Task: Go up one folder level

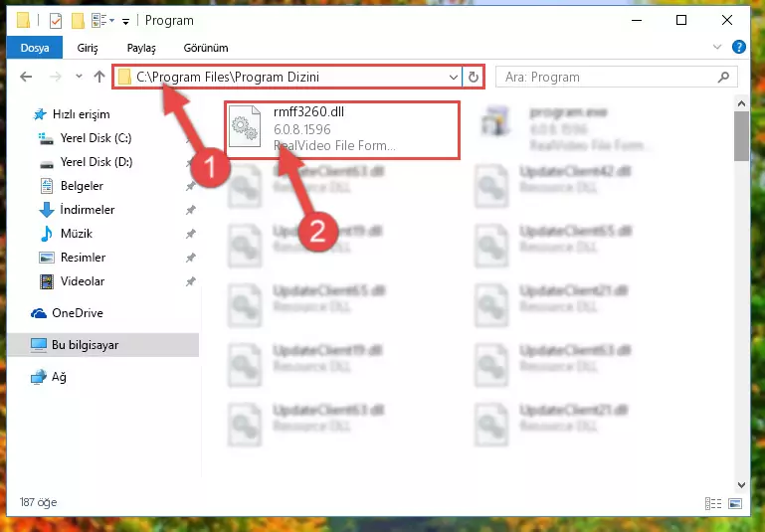Action: (99, 77)
